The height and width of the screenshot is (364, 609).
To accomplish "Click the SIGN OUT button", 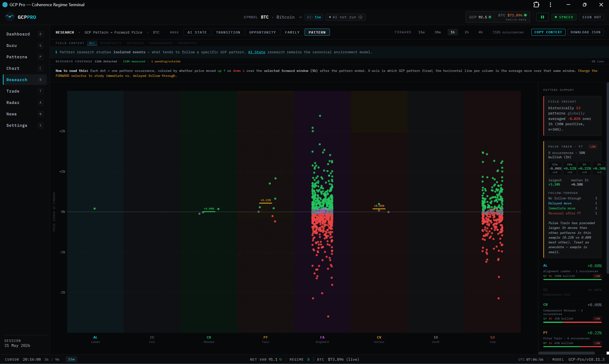I will pos(592,17).
